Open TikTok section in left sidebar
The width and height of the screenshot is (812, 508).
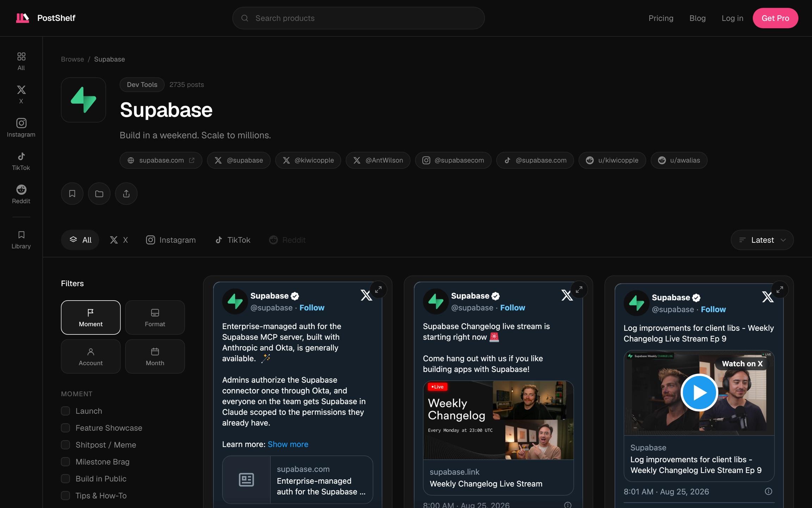21,161
